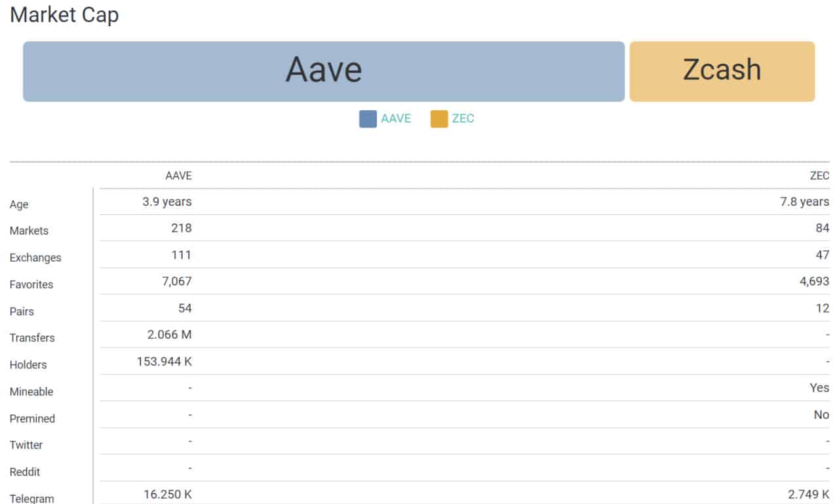Click the ZEC mineable value Yes
The image size is (839, 504).
coord(819,388)
